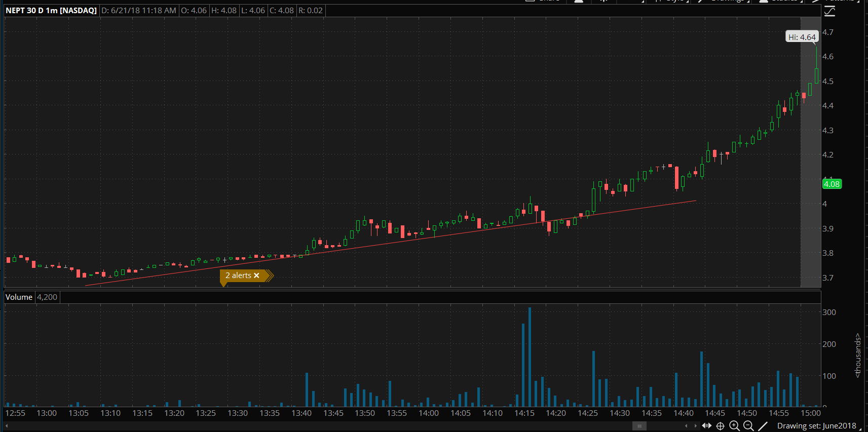Viewport: 868px width, 432px height.
Task: Zoom out of the chart
Action: coord(748,426)
